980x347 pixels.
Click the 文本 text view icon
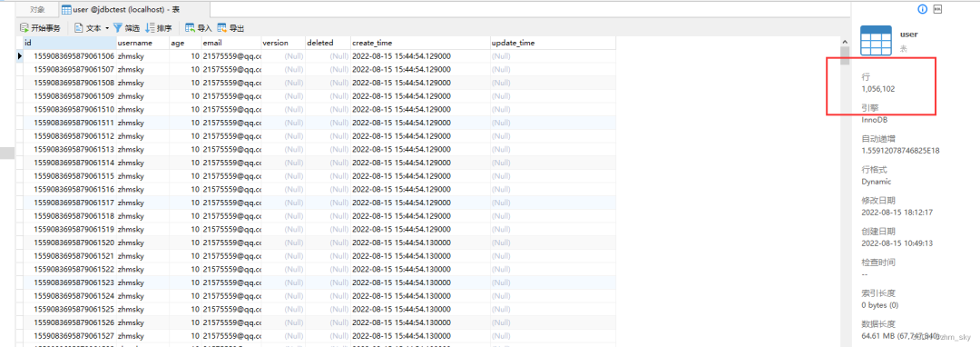(79, 28)
